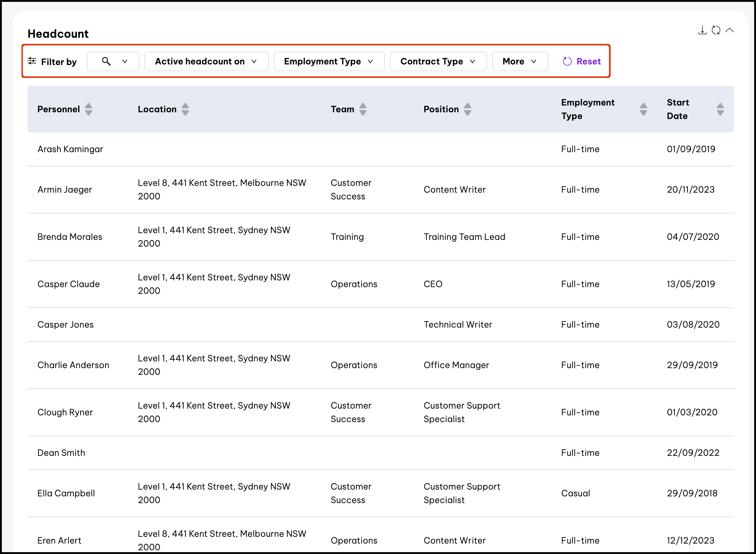
Task: Sort by Personnel column
Action: (89, 109)
